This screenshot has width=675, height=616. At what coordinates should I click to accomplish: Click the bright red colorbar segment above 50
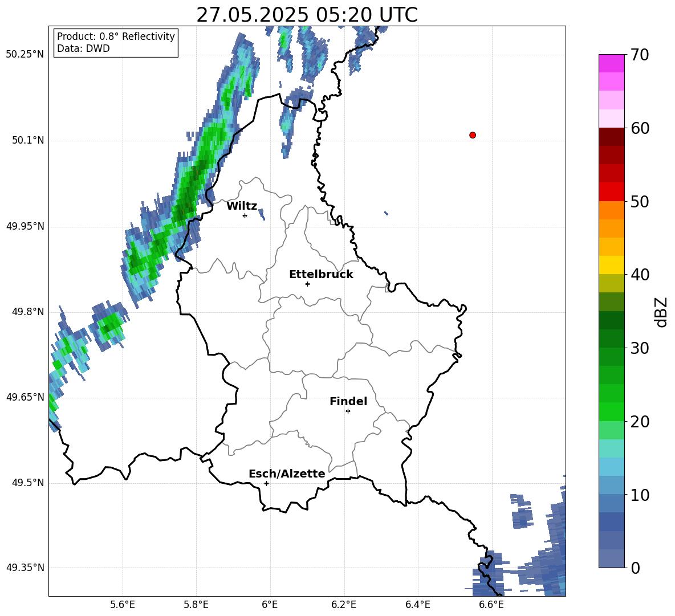[x=611, y=191]
